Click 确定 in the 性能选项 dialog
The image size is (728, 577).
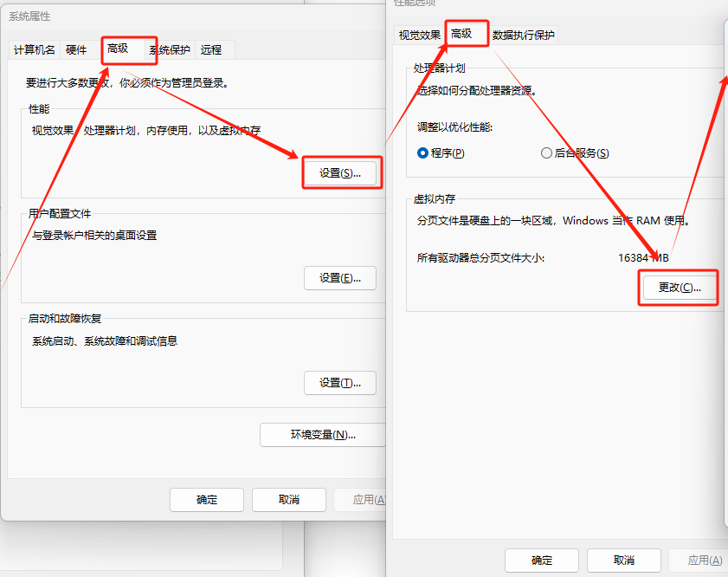[x=541, y=561]
